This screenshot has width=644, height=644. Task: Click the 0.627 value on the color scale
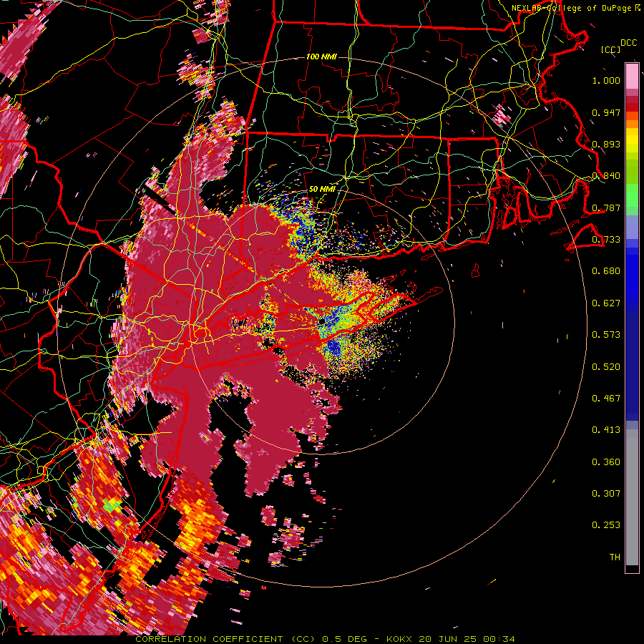[x=606, y=303]
